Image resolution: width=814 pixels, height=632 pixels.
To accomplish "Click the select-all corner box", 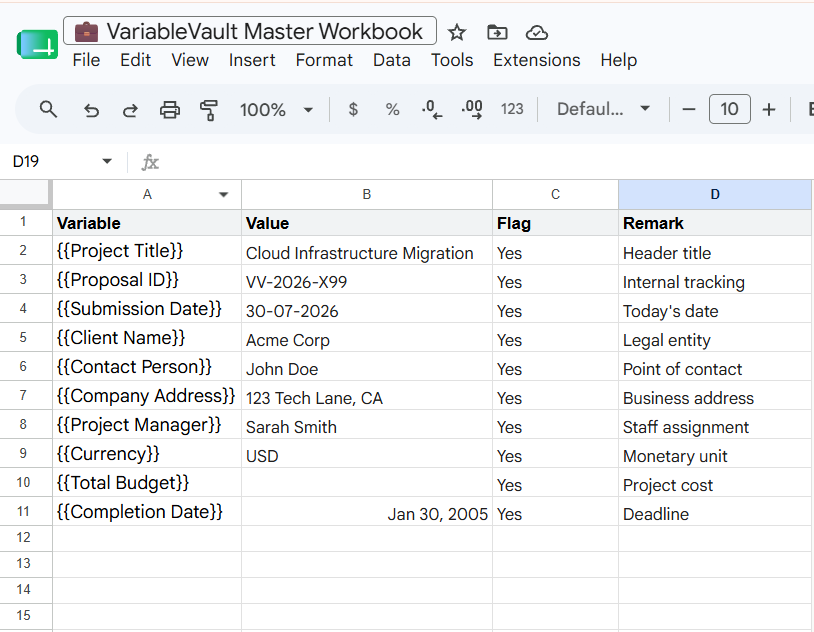I will pos(25,195).
